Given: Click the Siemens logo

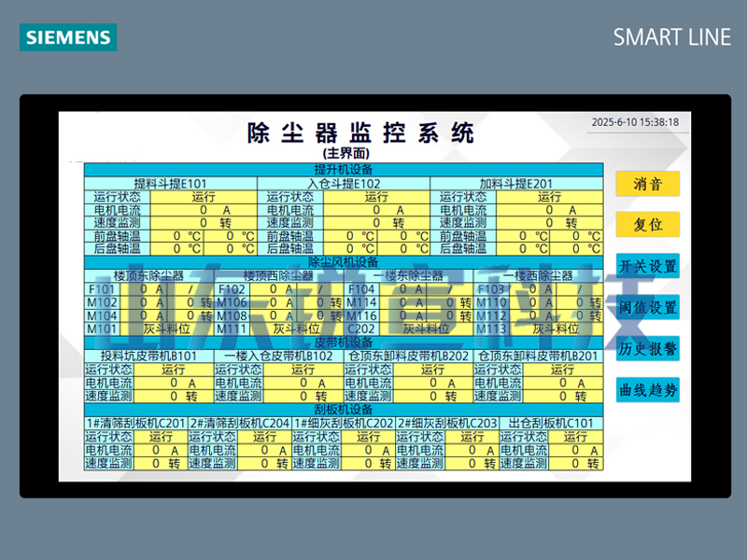Looking at the screenshot, I should [68, 37].
